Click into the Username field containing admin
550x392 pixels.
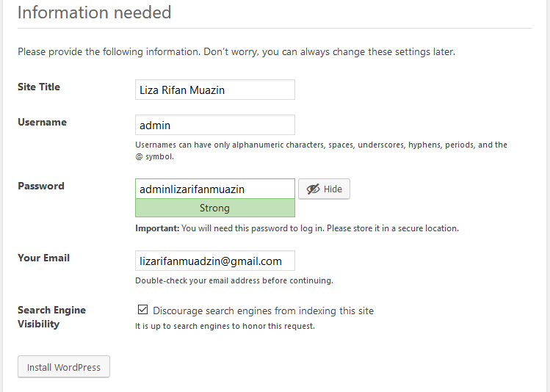(215, 126)
